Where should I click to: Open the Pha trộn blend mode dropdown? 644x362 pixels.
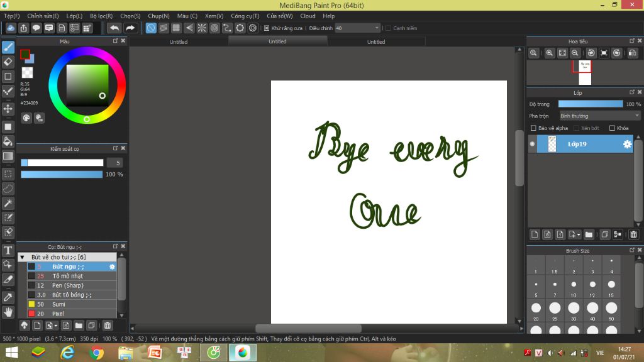(x=600, y=116)
